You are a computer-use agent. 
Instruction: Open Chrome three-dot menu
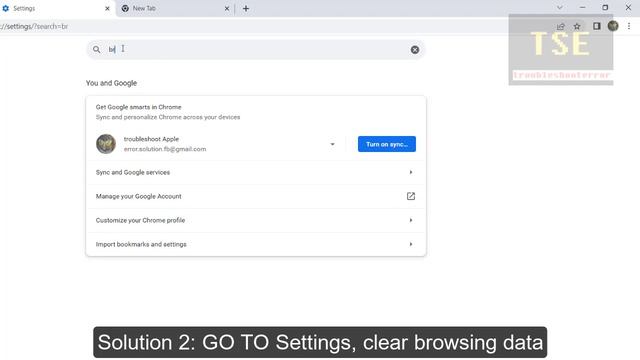pyautogui.click(x=629, y=26)
